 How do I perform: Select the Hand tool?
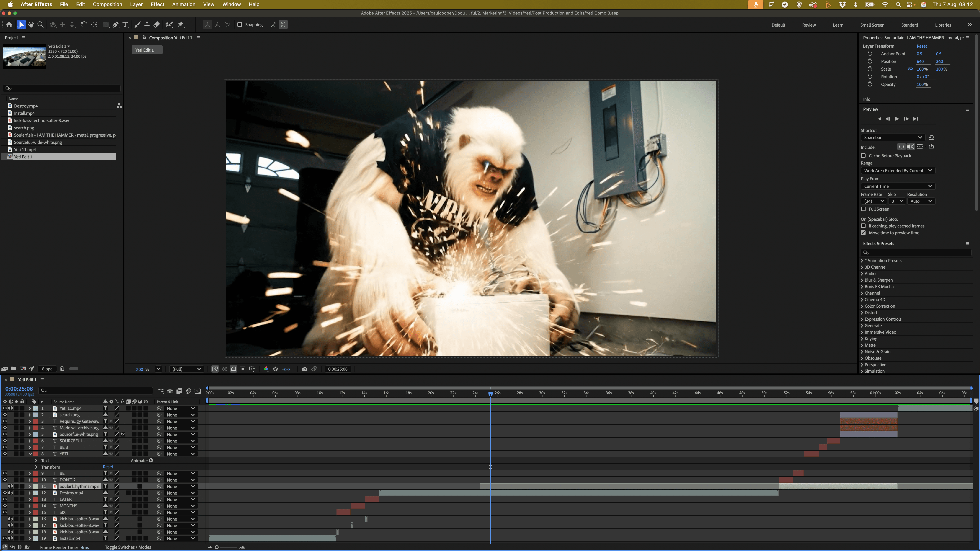click(31, 25)
